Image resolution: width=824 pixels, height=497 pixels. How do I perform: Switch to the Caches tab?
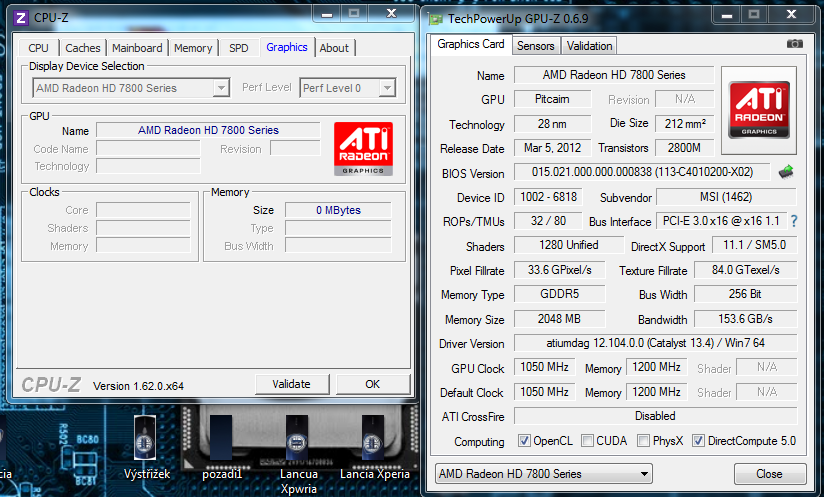click(83, 48)
